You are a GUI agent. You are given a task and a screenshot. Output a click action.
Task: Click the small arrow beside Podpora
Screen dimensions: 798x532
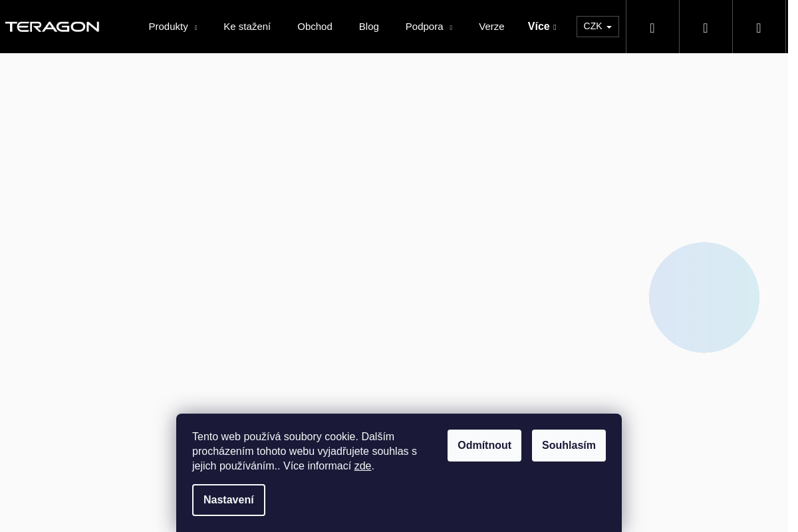[451, 28]
